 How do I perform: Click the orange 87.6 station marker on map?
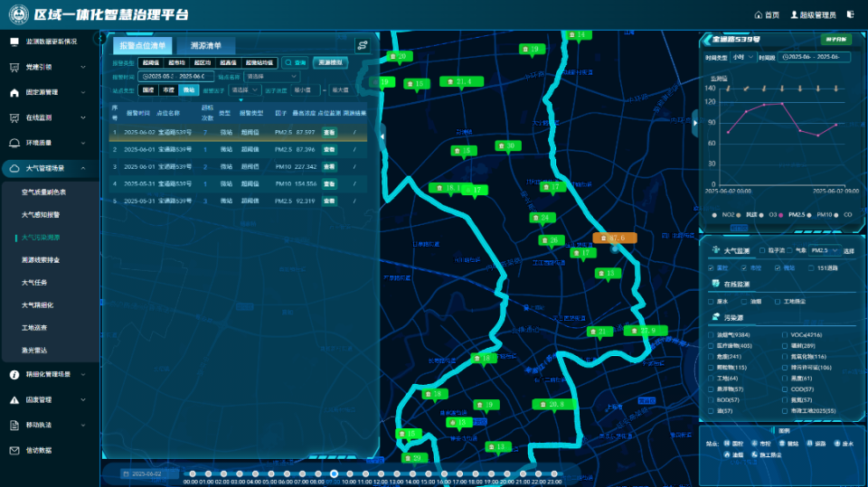615,238
